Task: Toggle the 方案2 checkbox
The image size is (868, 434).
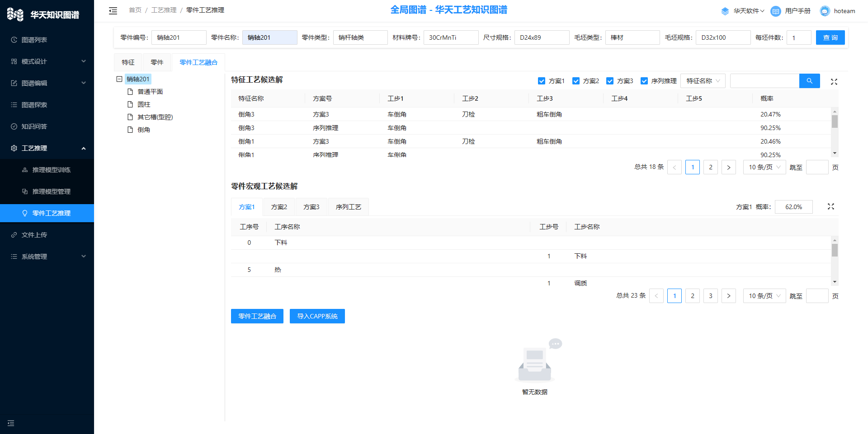Action: tap(576, 81)
